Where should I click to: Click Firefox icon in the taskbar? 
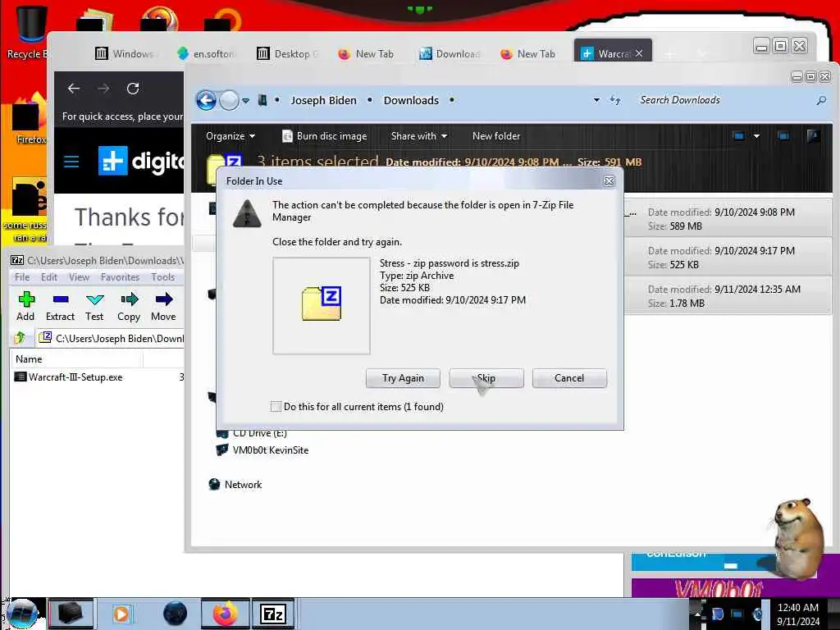click(226, 614)
